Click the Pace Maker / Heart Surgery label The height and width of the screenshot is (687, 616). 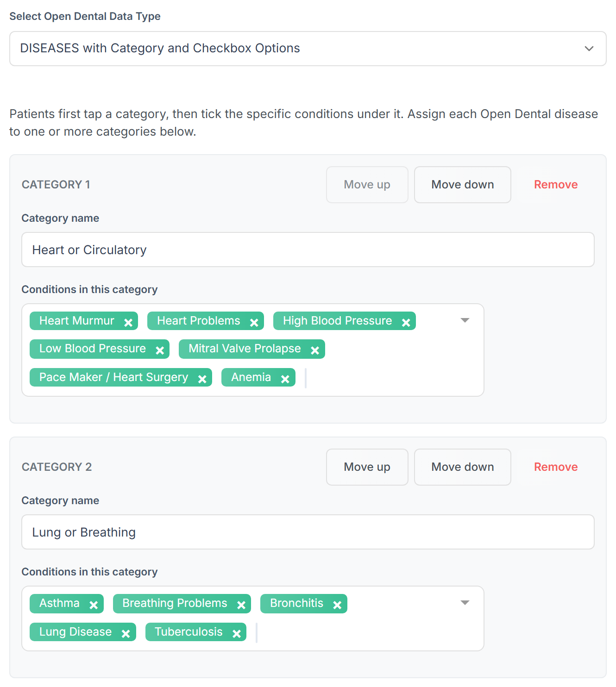point(114,377)
